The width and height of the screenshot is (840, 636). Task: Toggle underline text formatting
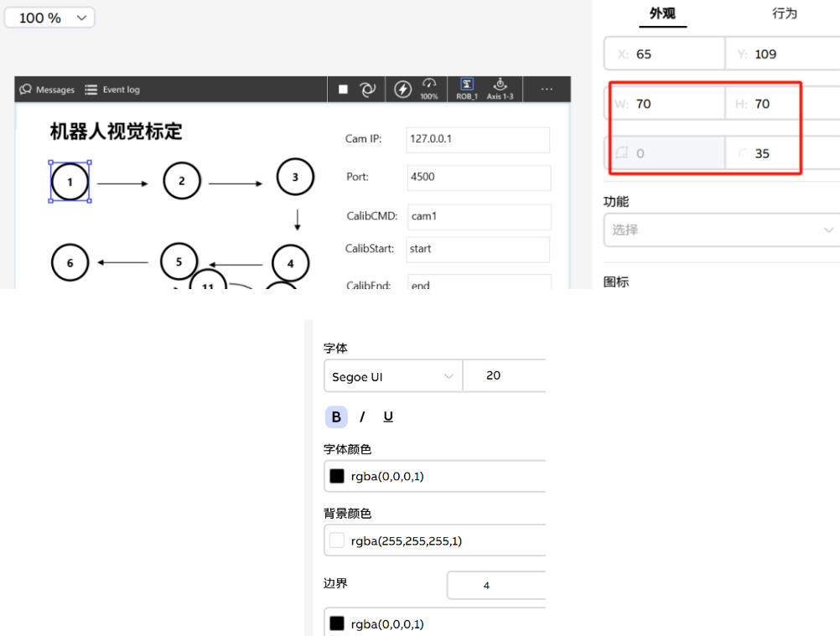tap(388, 417)
